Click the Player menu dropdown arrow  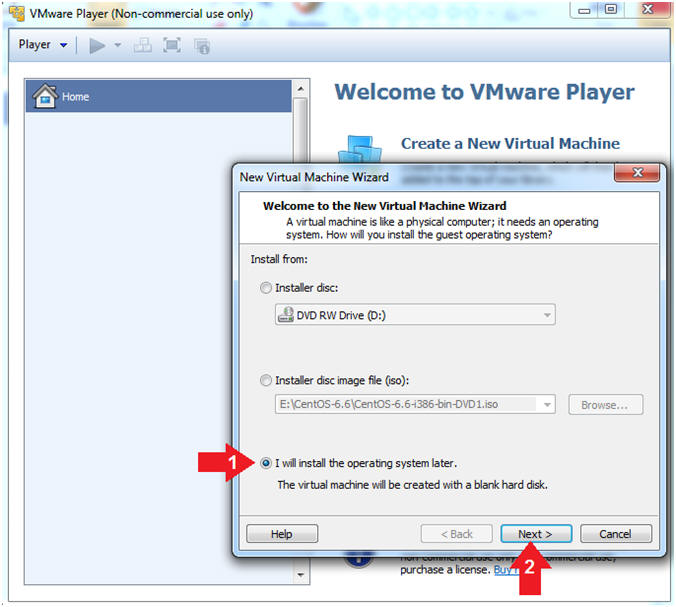pyautogui.click(x=63, y=45)
